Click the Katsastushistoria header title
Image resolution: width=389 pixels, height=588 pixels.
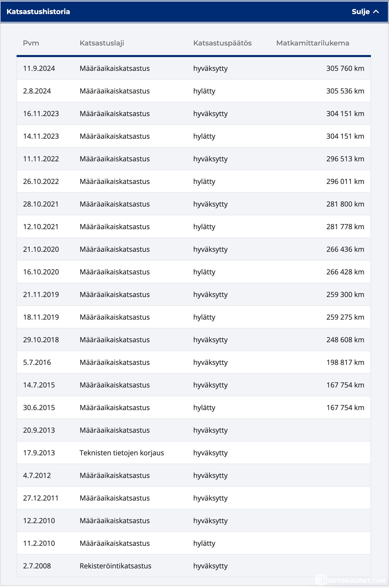click(x=38, y=12)
